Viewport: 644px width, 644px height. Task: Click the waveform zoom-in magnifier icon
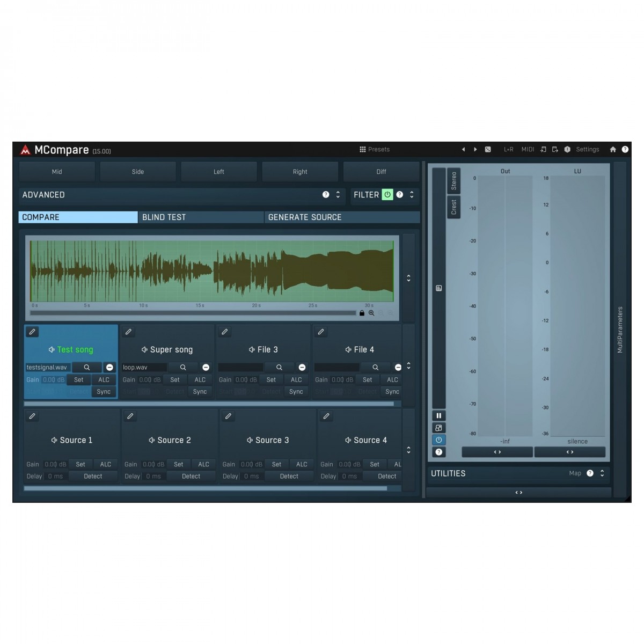(x=371, y=313)
